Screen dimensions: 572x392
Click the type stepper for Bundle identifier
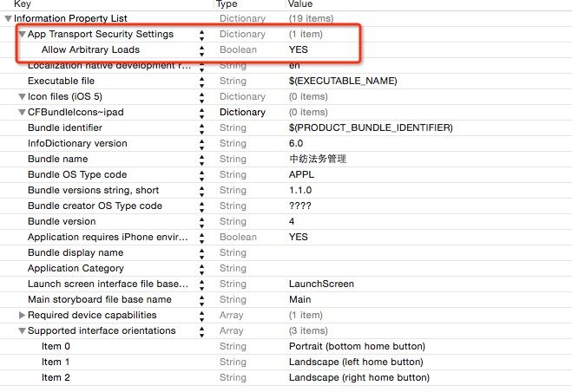[x=202, y=127]
